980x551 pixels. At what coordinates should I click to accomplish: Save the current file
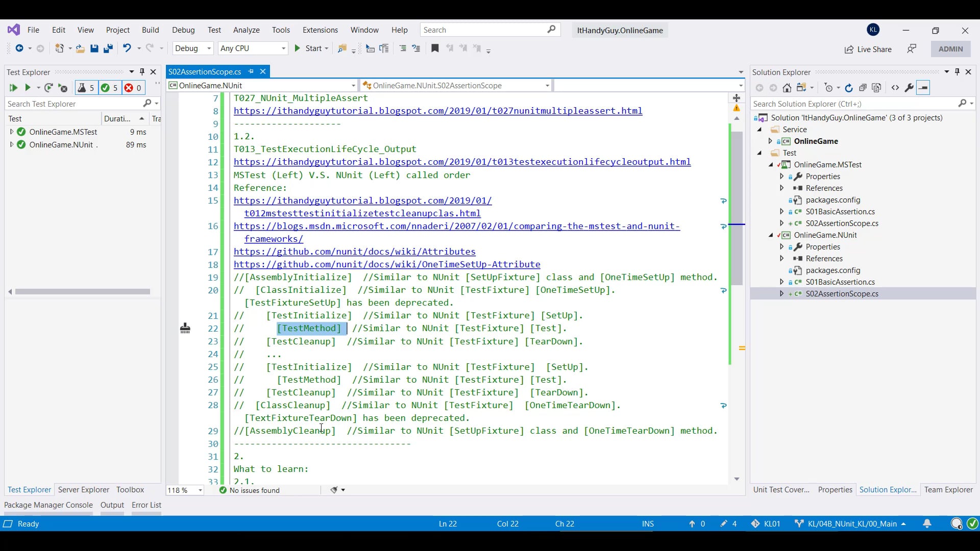tap(94, 48)
